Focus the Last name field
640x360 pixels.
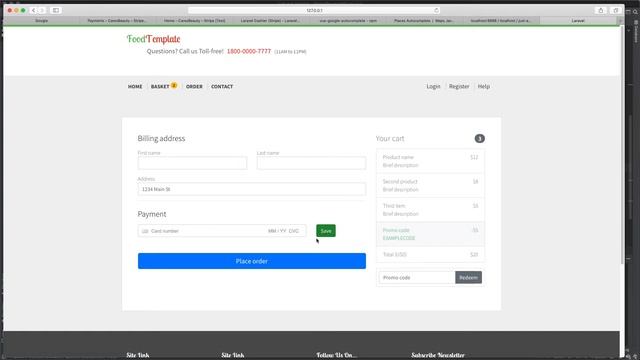(311, 163)
